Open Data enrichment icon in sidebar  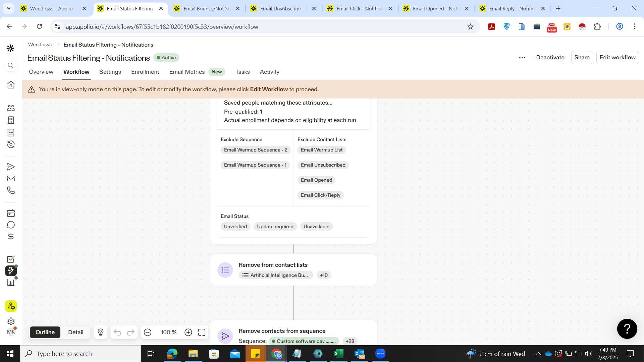pyautogui.click(x=11, y=144)
